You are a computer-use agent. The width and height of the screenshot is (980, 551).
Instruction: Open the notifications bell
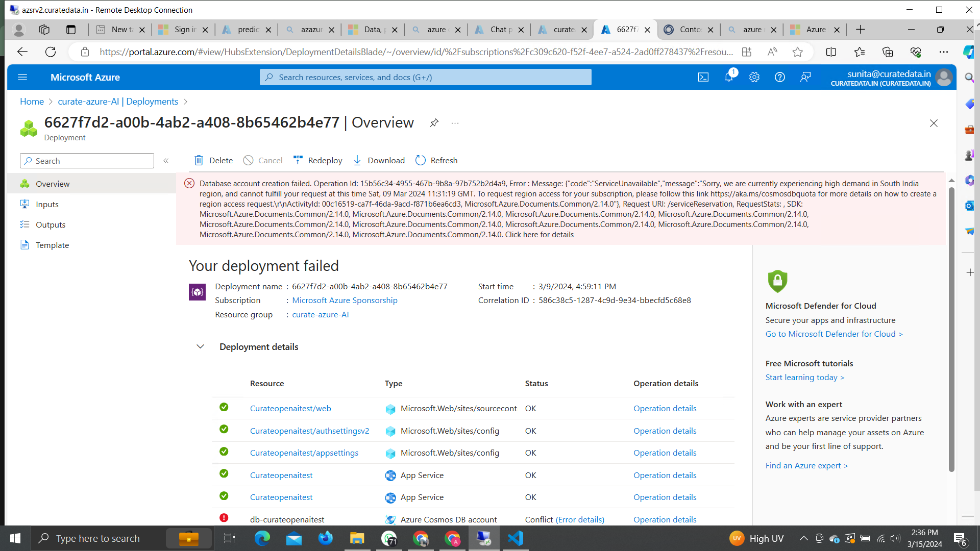point(729,77)
